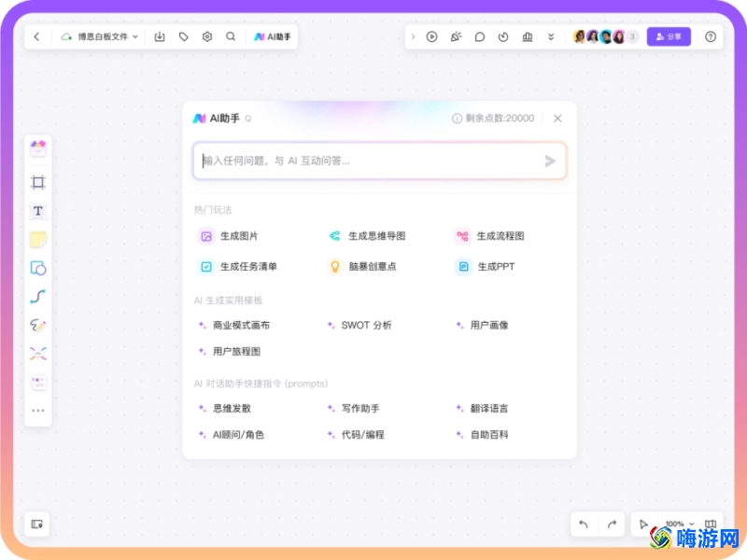Pick 代码/编程 prompt
747x560 pixels.
356,435
